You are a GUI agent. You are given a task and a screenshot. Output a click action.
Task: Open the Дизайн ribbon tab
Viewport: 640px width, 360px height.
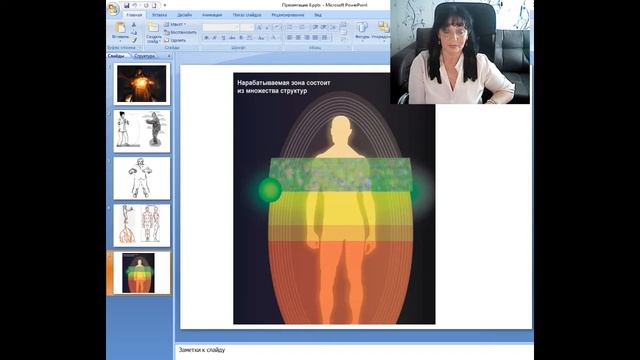(184, 15)
